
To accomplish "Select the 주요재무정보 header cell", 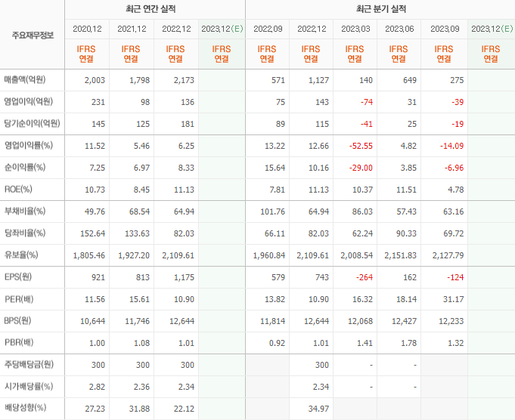I will [33, 35].
